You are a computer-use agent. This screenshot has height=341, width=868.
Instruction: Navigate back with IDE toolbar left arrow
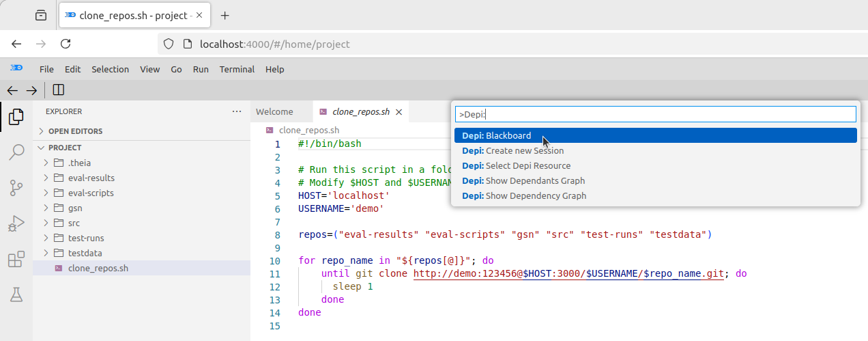click(12, 90)
